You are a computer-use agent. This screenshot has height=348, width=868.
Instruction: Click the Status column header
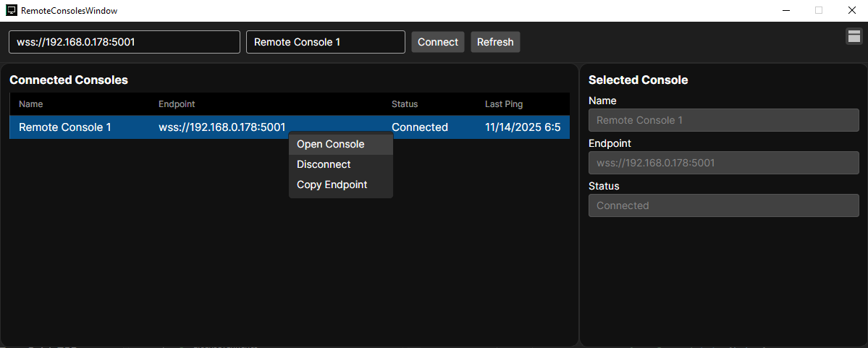[x=405, y=104]
